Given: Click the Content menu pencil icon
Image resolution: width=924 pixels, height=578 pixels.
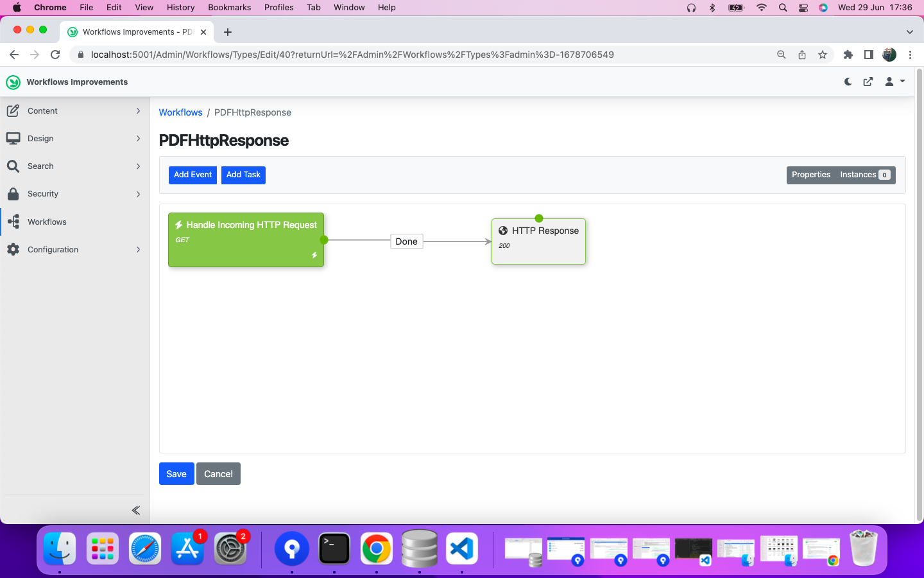Looking at the screenshot, I should click(13, 110).
